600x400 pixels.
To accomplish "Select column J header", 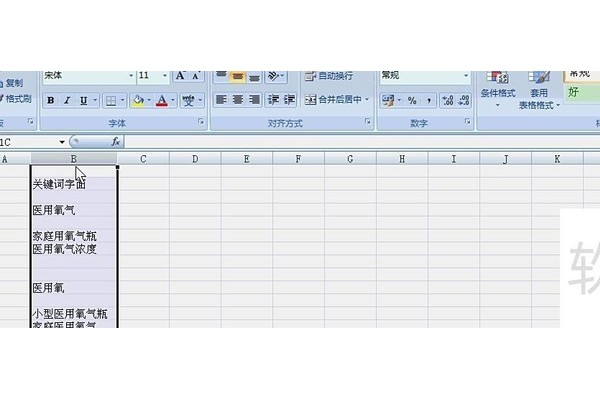I will [506, 159].
